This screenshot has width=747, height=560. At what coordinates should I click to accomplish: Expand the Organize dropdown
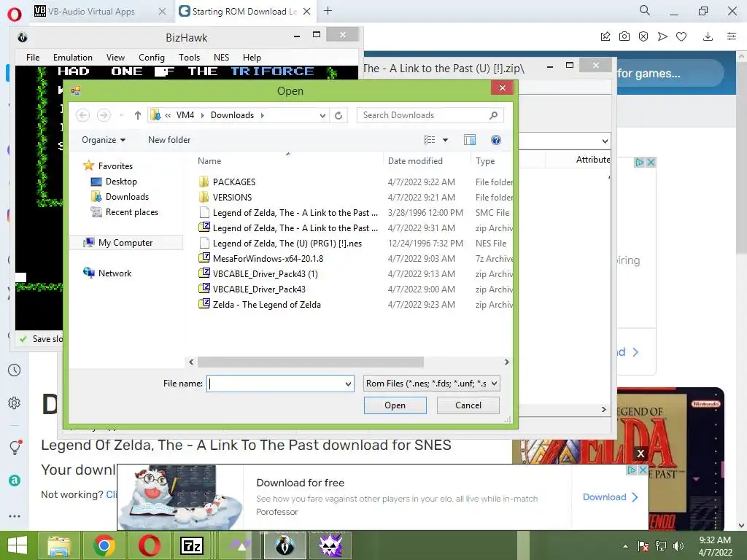tap(104, 140)
